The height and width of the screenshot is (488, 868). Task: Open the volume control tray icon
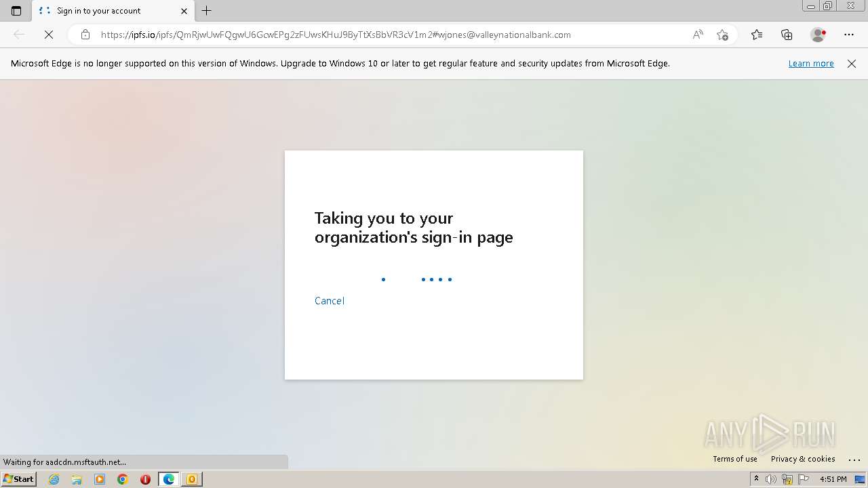click(772, 479)
